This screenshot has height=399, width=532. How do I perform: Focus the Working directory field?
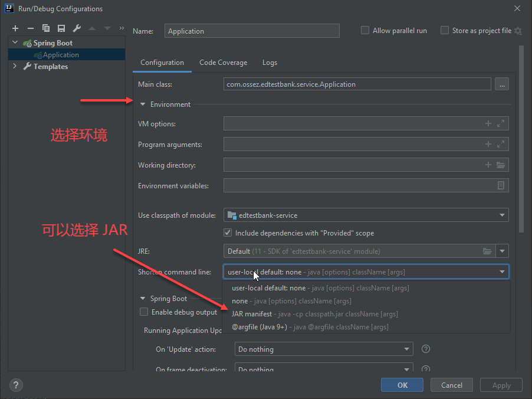pyautogui.click(x=366, y=165)
